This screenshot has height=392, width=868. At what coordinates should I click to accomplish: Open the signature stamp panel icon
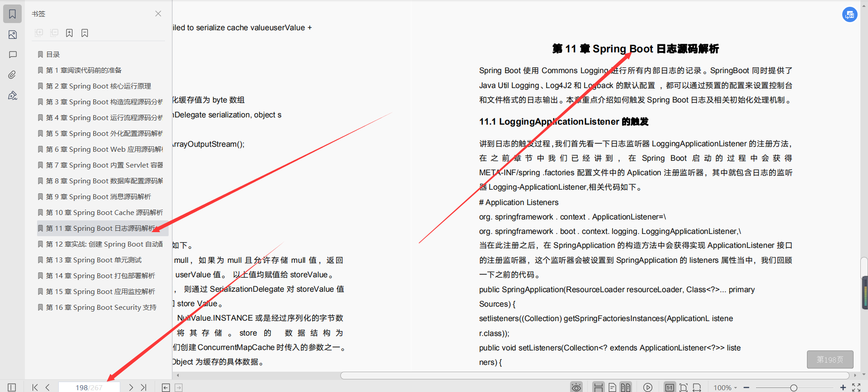12,95
